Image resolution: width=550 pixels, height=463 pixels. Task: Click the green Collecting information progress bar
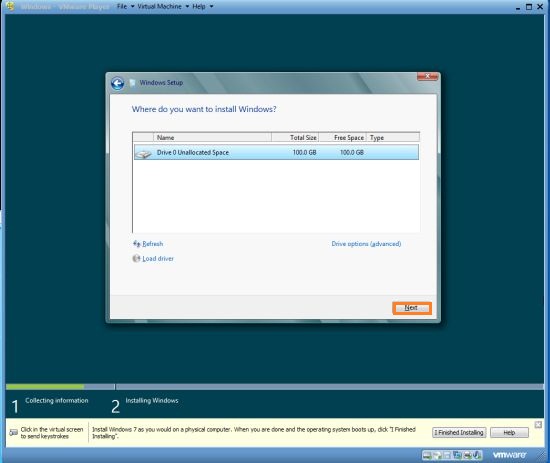45,387
